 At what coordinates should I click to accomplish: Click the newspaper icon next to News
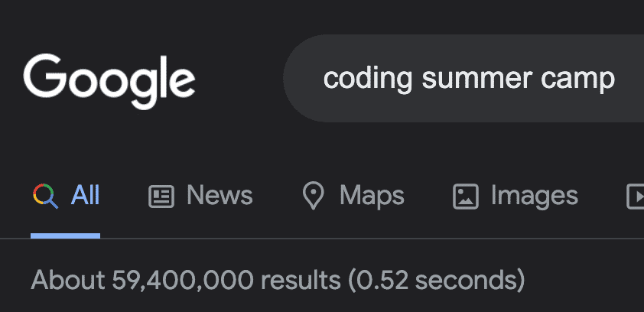161,197
